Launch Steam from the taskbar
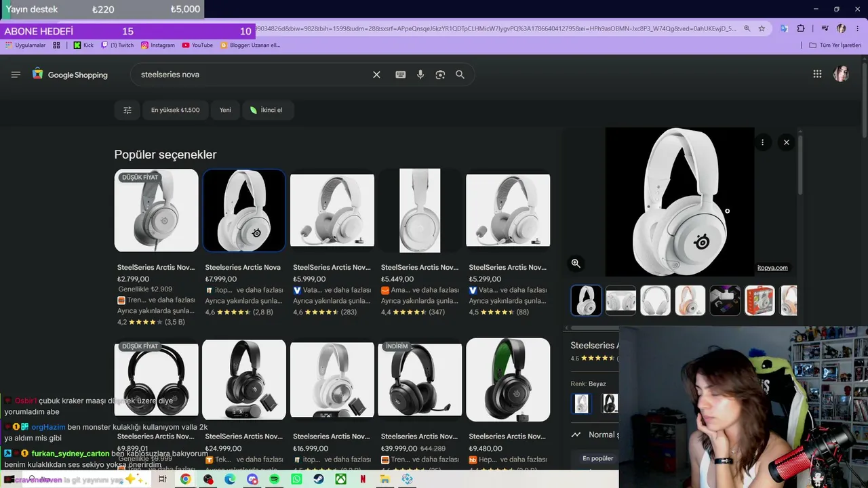This screenshot has height=488, width=868. (319, 479)
